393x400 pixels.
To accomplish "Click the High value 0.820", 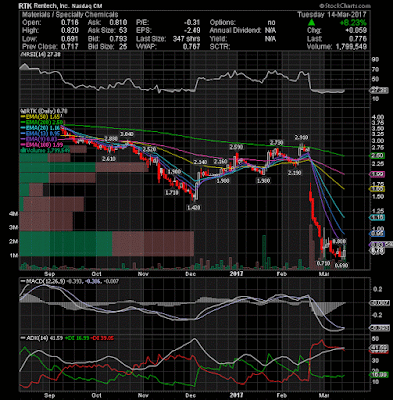I will click(x=70, y=31).
